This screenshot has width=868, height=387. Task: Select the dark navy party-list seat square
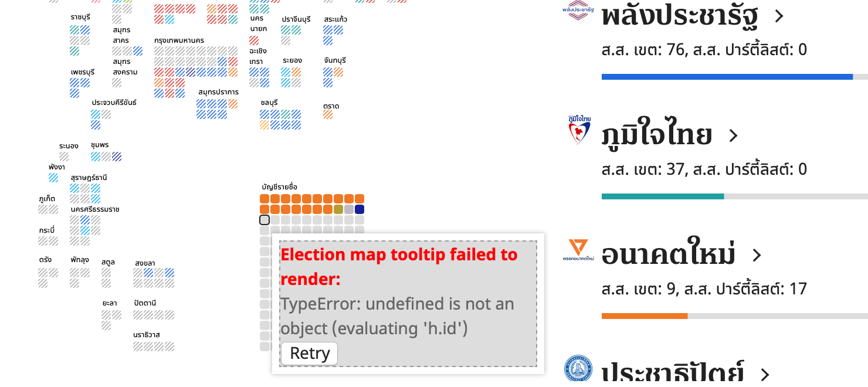(x=360, y=209)
